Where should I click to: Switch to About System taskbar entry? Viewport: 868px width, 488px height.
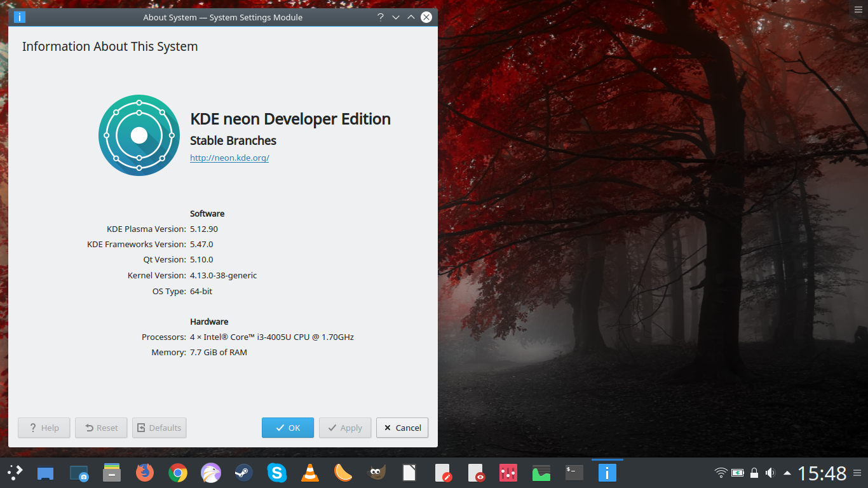pos(607,472)
